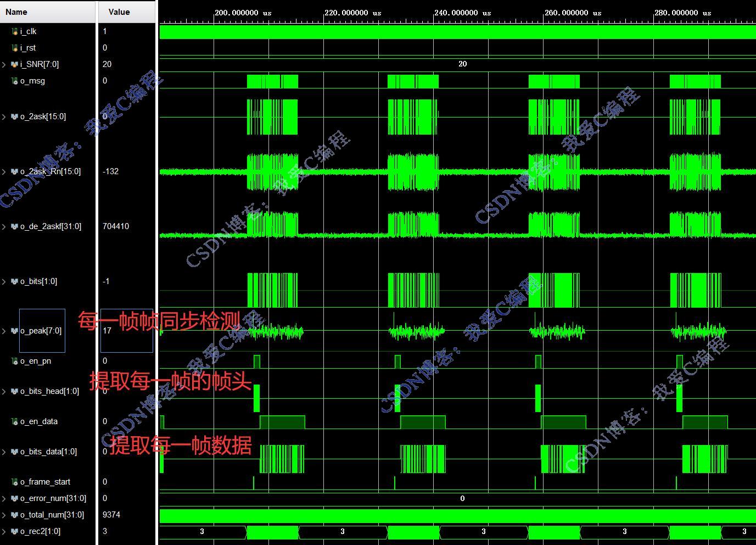Viewport: 756px width, 545px height.
Task: Expand the o_error_num[31:0] bus signal
Action: 4,498
